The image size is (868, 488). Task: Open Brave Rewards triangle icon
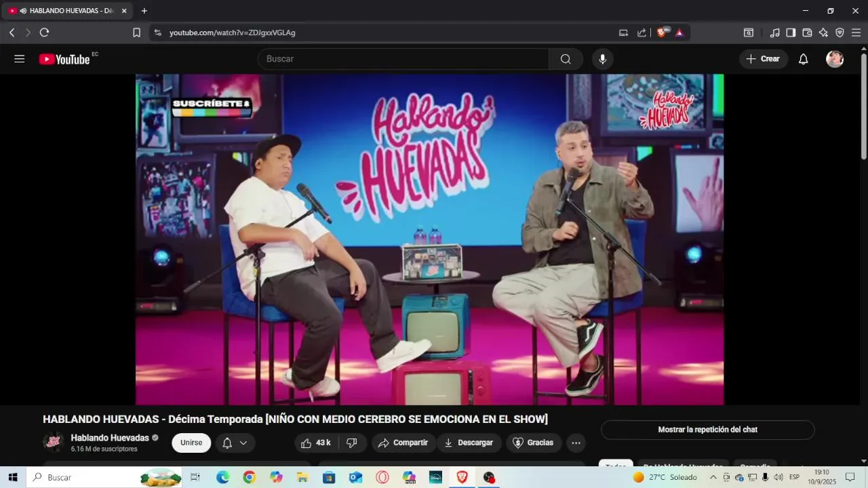[679, 33]
